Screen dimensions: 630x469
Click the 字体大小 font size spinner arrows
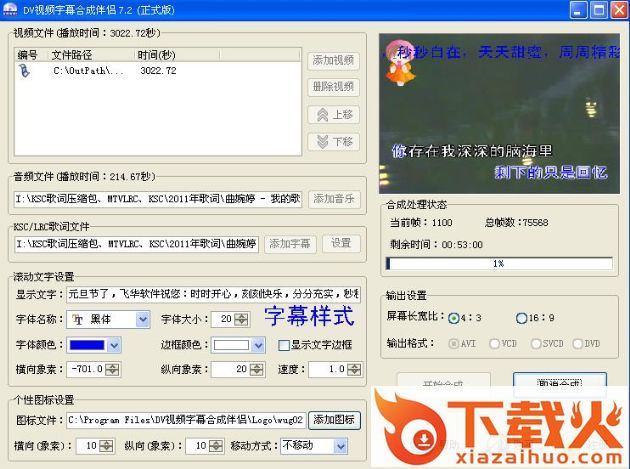coord(241,319)
